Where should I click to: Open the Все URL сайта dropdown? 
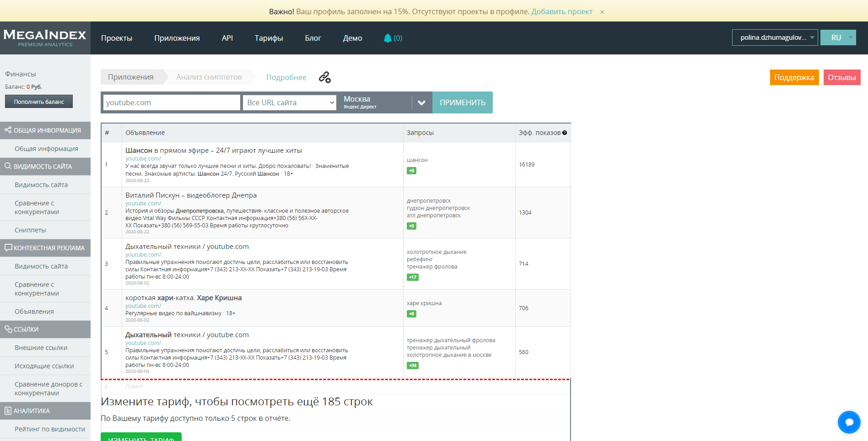(x=290, y=102)
